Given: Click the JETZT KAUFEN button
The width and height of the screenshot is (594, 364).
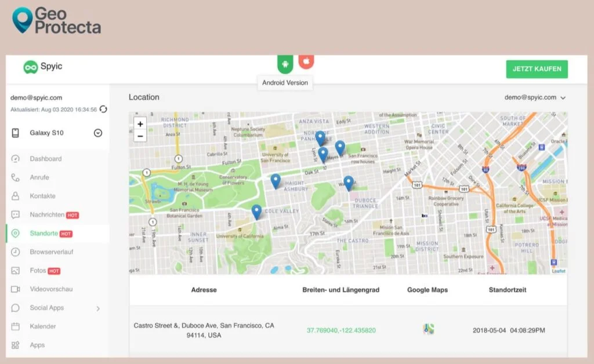Looking at the screenshot, I should coord(537,69).
